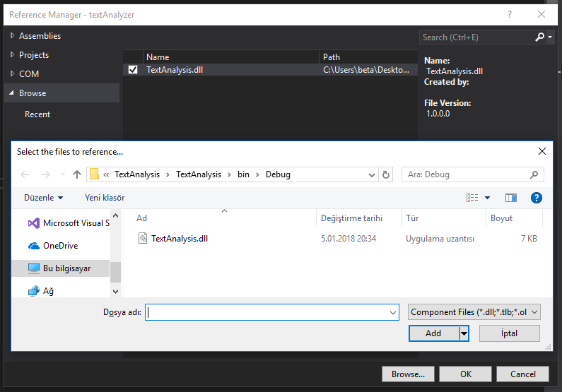The image size is (562, 392).
Task: Select the OneDrive cloud icon
Action: point(33,246)
